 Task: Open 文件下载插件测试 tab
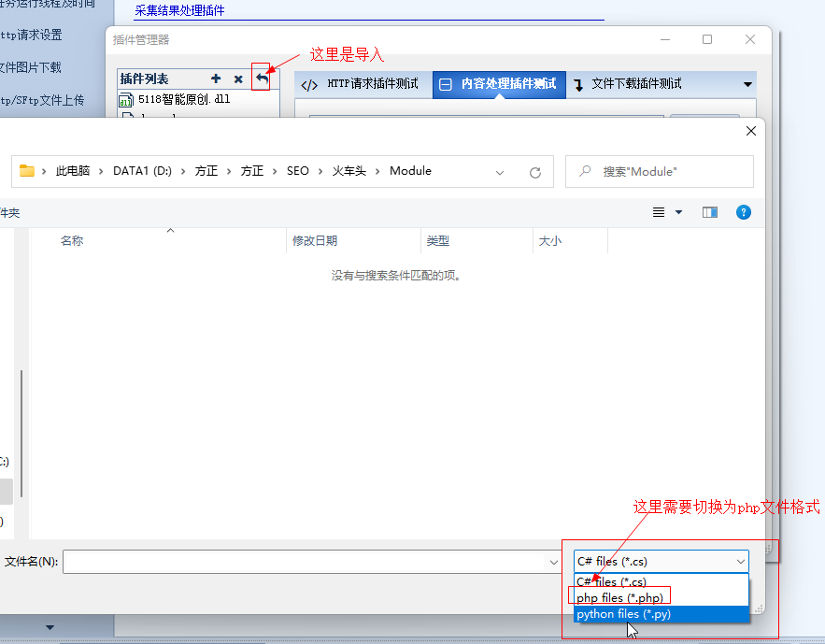[628, 84]
